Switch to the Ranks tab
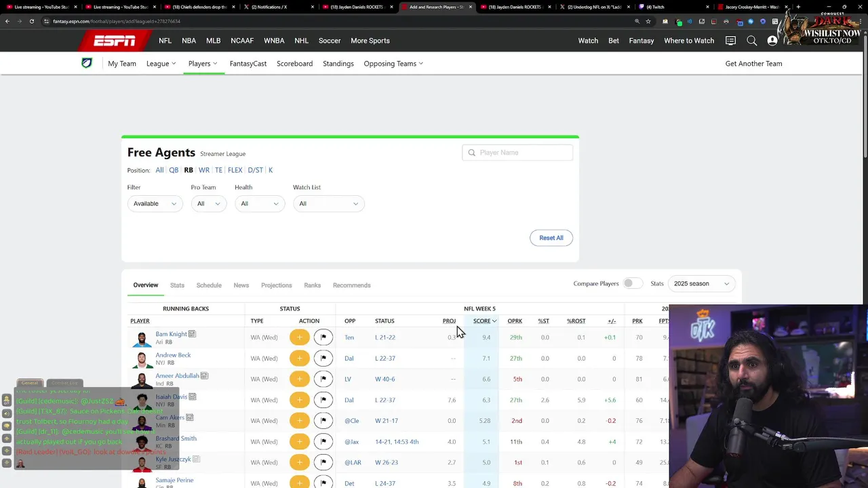The height and width of the screenshot is (488, 868). 313,285
